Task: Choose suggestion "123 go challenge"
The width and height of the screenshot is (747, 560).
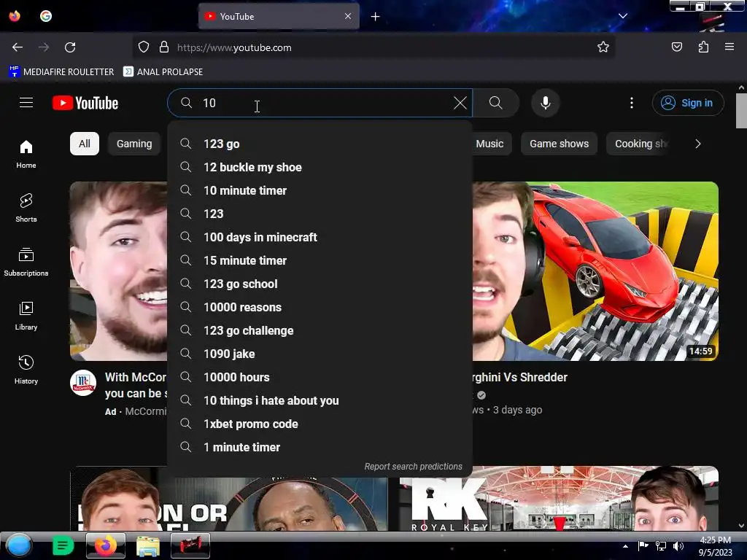Action: click(320, 330)
